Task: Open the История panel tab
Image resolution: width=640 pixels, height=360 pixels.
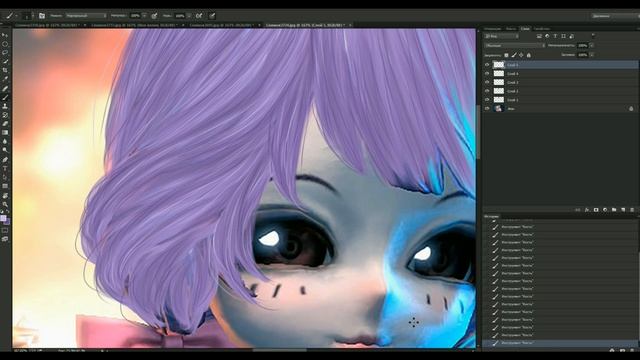Action: (x=491, y=216)
